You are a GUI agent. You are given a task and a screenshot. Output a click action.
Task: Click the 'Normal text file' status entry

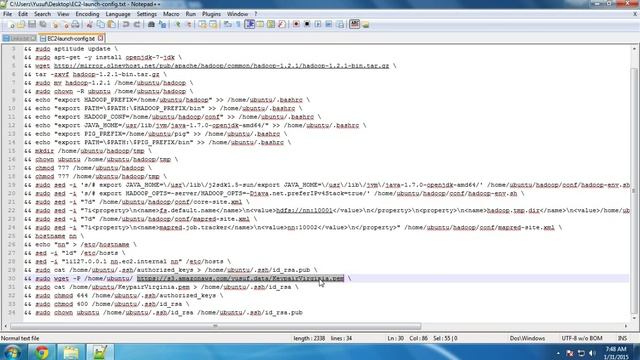pyautogui.click(x=20, y=338)
